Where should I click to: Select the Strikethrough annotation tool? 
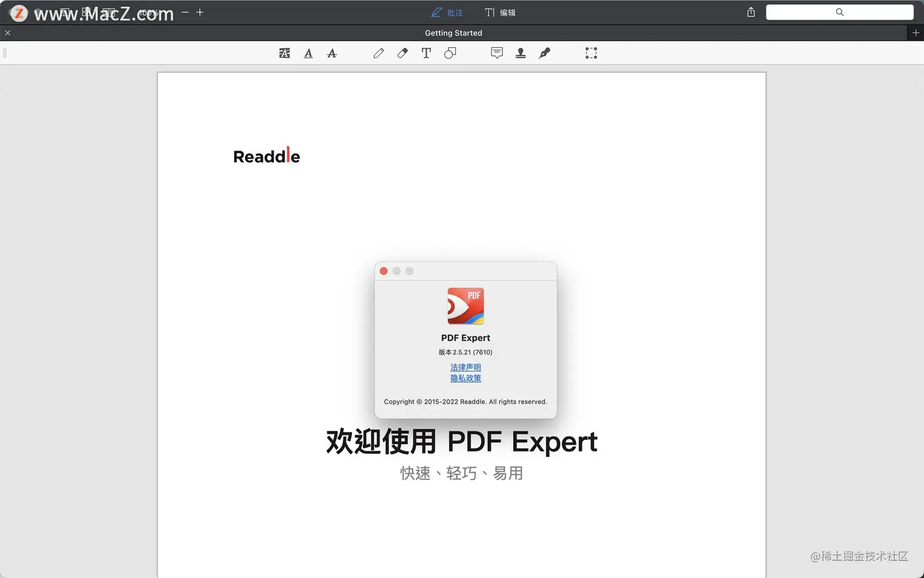332,53
